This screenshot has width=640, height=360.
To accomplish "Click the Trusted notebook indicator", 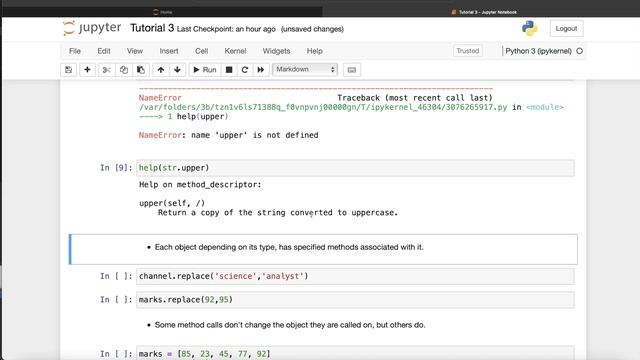I will pos(468,51).
